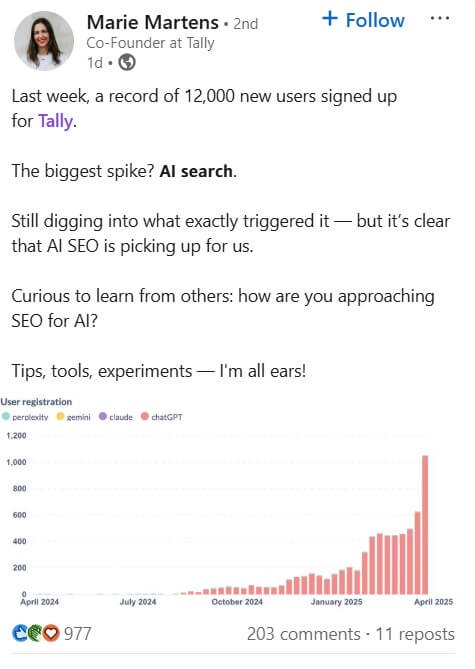
Task: Click the Marie Martens name link
Action: pyautogui.click(x=153, y=22)
